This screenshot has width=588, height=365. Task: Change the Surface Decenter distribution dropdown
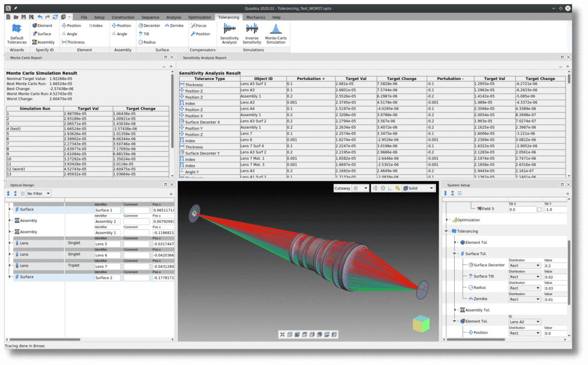tap(525, 265)
